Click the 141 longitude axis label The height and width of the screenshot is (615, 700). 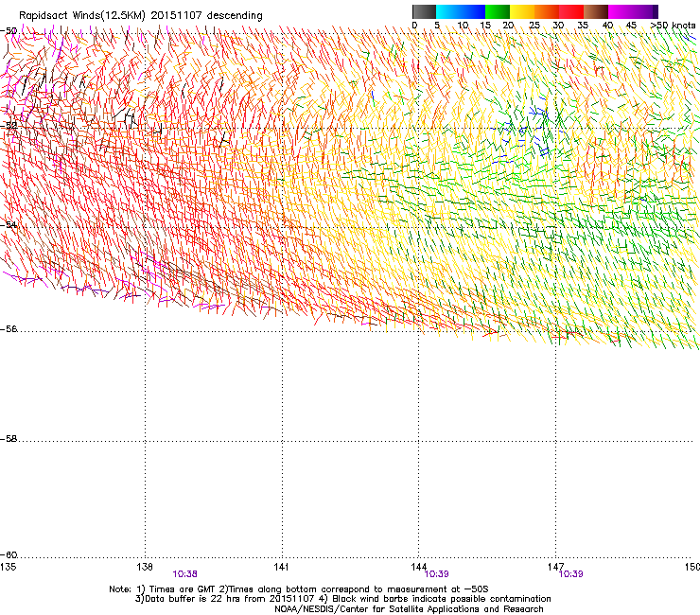(281, 567)
